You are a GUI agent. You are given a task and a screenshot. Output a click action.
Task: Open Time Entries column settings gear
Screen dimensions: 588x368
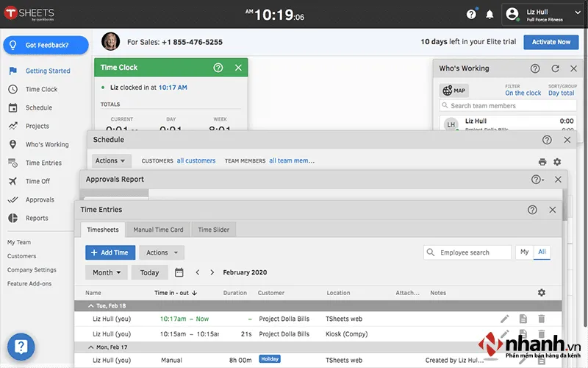click(x=542, y=293)
